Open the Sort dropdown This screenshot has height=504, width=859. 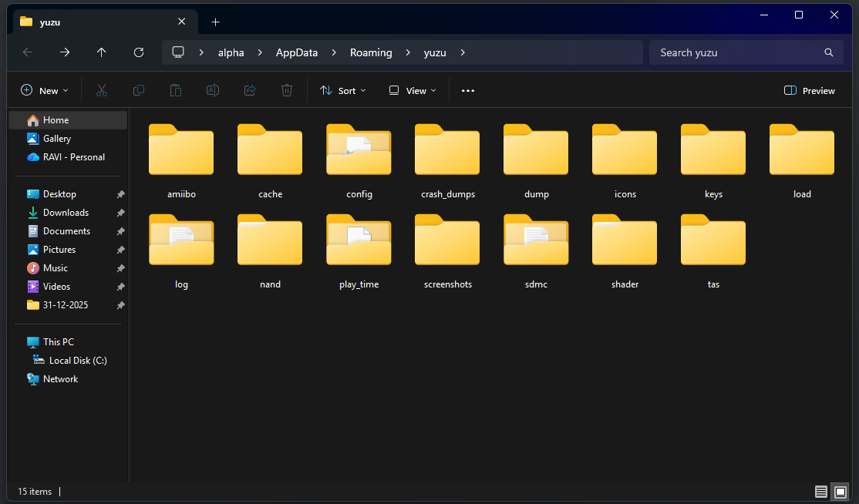tap(342, 90)
